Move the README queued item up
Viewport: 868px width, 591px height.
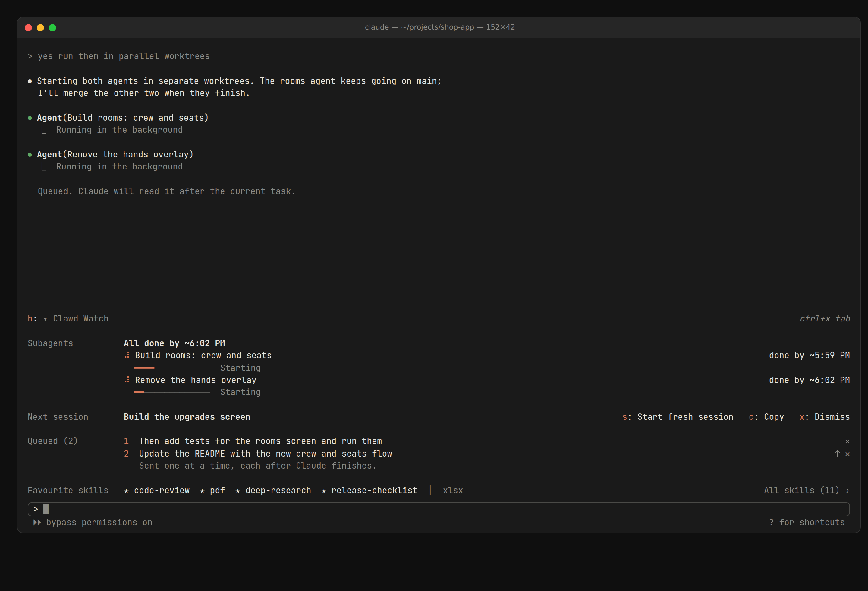(837, 454)
